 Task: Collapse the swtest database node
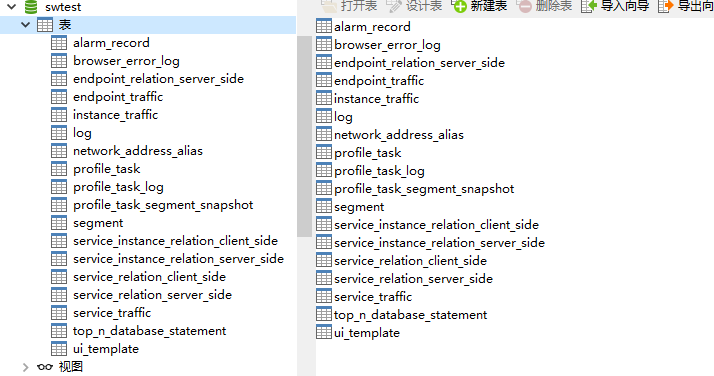(12, 6)
